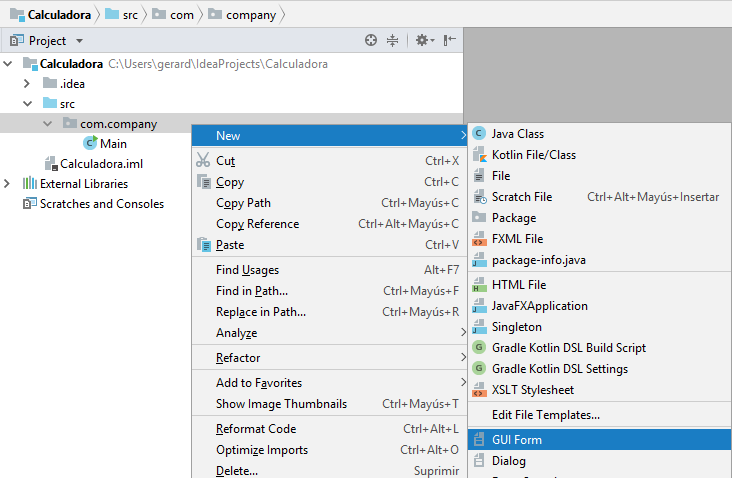
Task: Click Edit File Templates option
Action: [x=545, y=414]
